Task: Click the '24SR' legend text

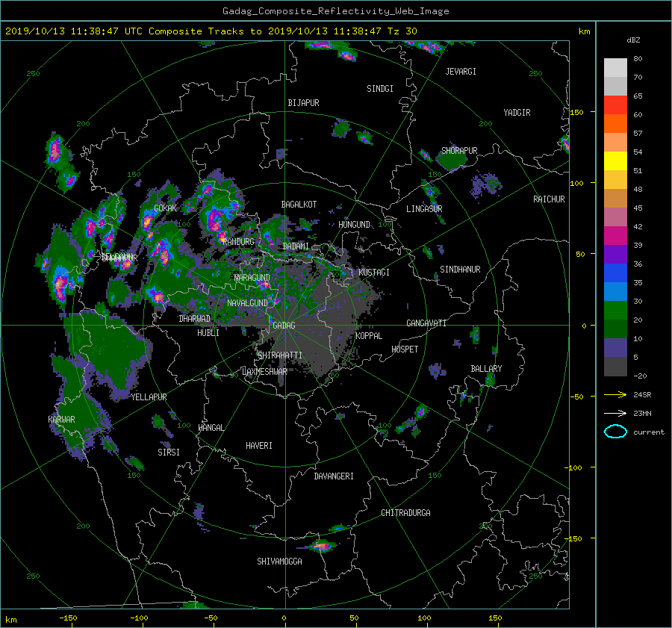Action: click(x=642, y=395)
